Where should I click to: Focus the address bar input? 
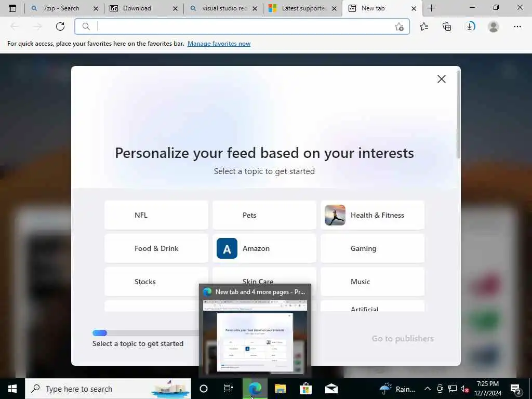[242, 26]
